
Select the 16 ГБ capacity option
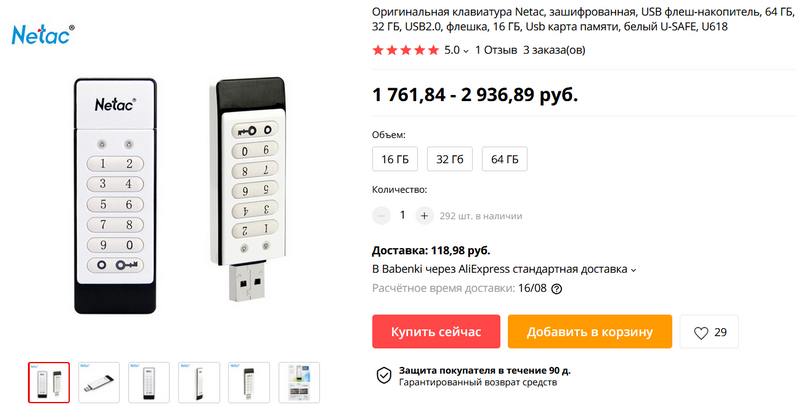pyautogui.click(x=395, y=159)
